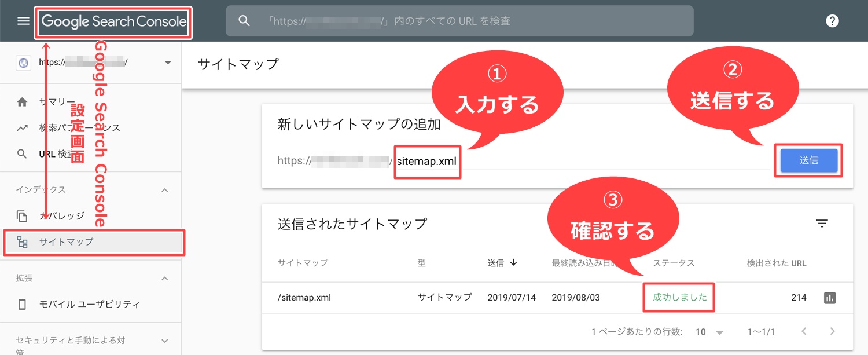Viewport: 868px width, 355px height.
Task: Click the 送信 submit button
Action: [808, 160]
